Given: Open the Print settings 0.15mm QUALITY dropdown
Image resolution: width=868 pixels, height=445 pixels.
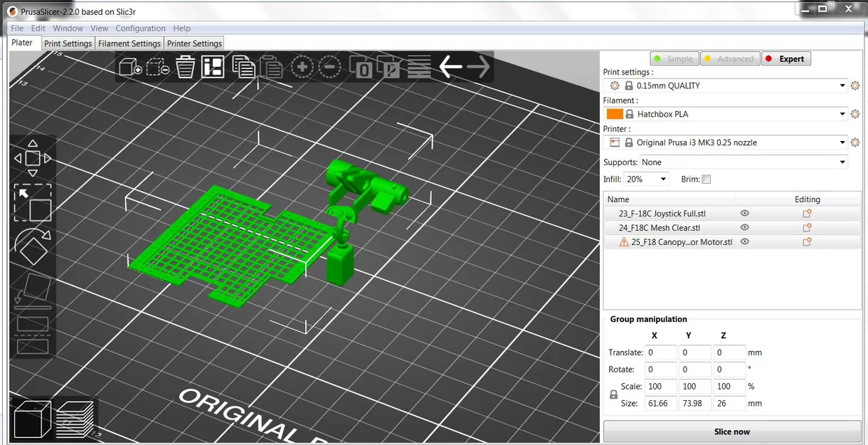Looking at the screenshot, I should click(725, 85).
